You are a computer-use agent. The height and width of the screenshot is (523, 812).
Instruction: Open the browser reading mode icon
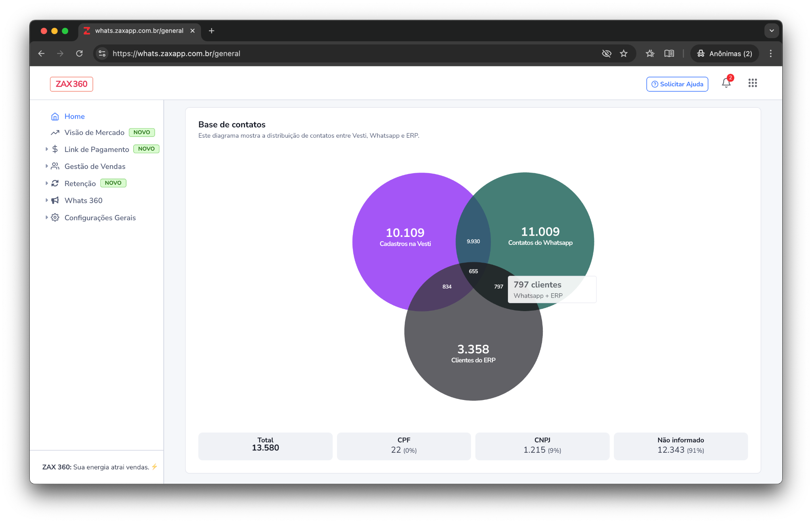coord(669,54)
